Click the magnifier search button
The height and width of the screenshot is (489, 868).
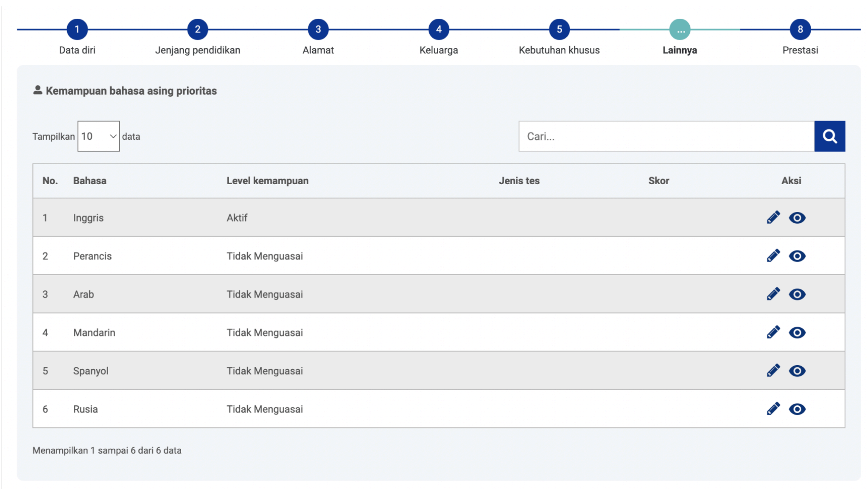click(x=829, y=136)
